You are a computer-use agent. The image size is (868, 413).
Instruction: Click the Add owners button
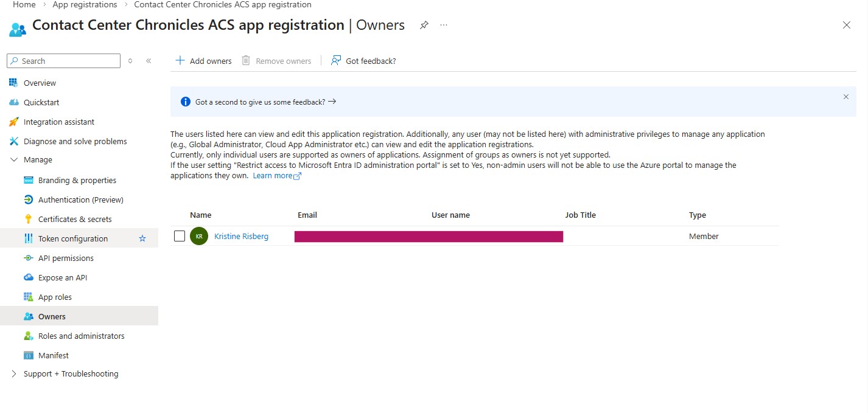[x=203, y=61]
